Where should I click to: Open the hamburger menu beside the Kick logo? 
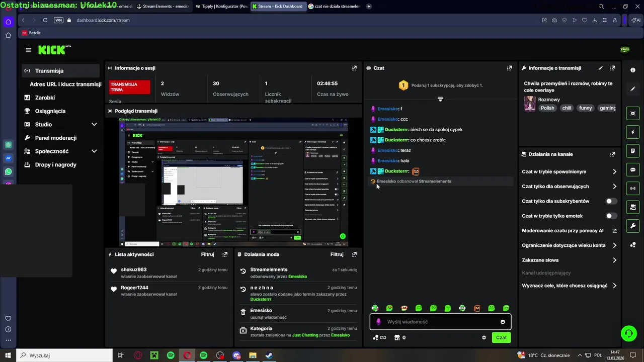[x=28, y=50]
